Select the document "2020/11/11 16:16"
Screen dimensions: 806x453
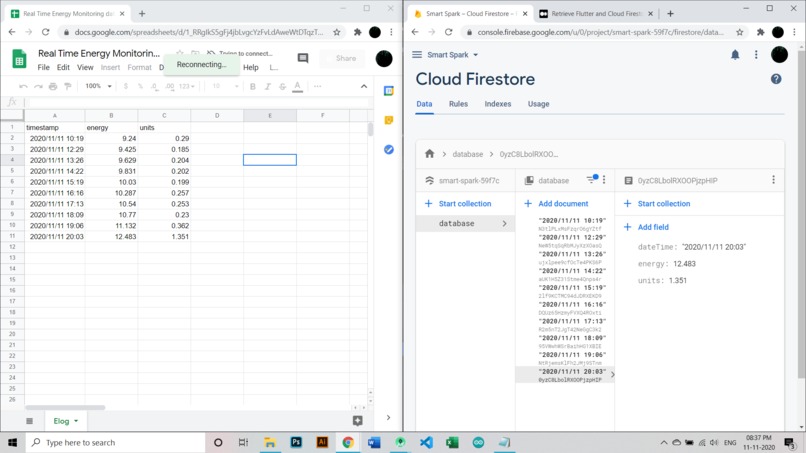tap(565, 308)
